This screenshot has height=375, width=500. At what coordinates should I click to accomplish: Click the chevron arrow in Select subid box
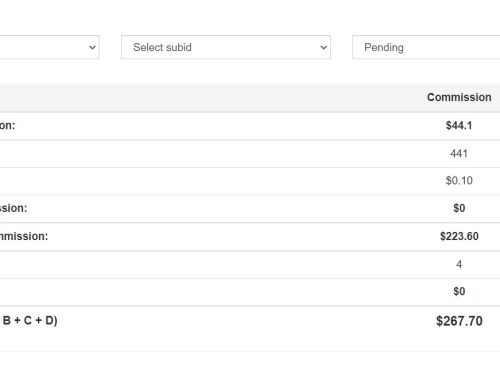point(323,47)
